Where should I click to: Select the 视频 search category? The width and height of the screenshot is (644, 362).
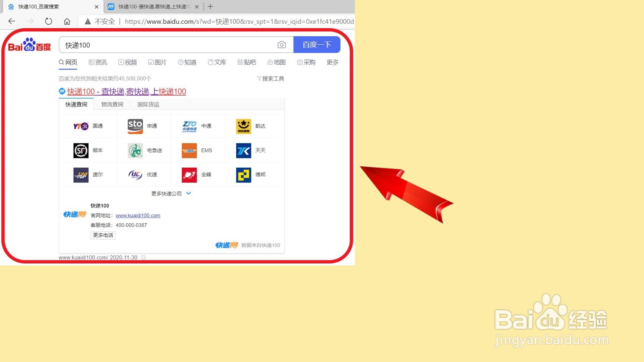click(128, 62)
